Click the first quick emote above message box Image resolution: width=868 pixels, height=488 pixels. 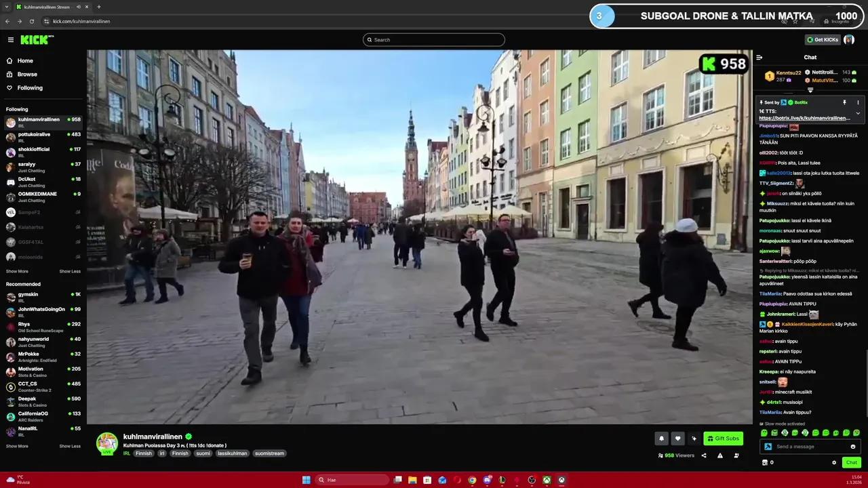[x=764, y=432]
